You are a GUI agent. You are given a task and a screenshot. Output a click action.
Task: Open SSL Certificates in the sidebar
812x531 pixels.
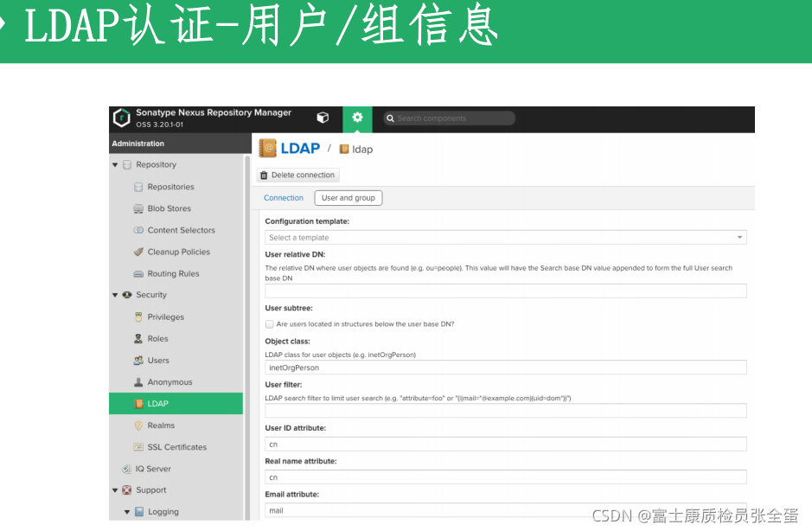pos(177,447)
